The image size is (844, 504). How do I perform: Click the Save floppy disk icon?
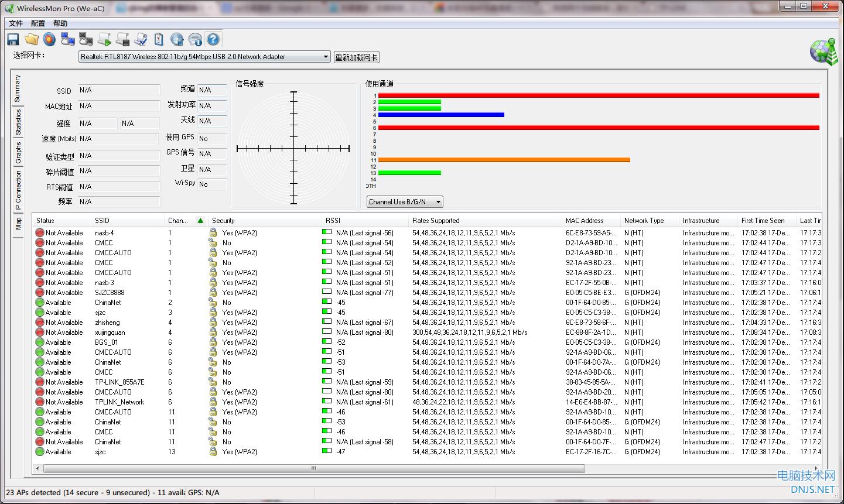pyautogui.click(x=13, y=39)
